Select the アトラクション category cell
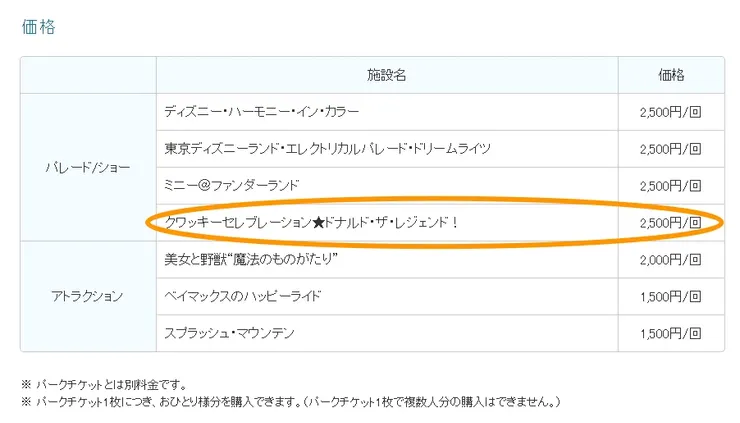Screen dimensions: 740x423 [88, 296]
